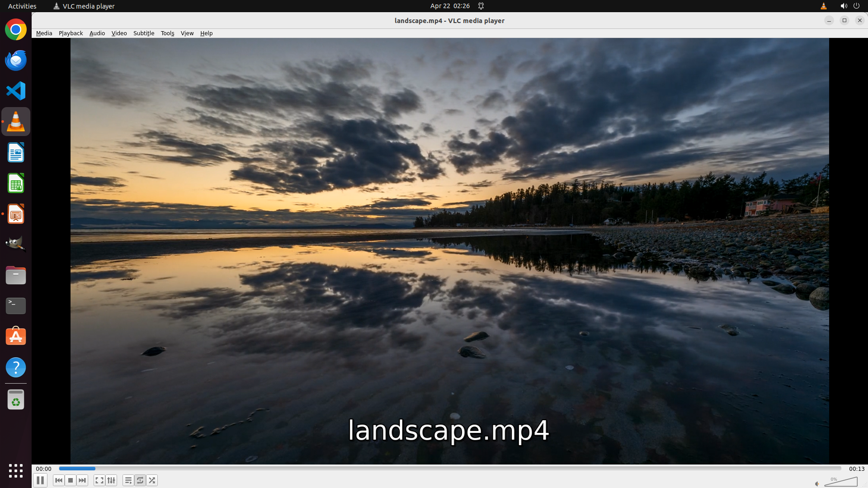Screen dimensions: 868x488
Task: Toggle loop repeat mode
Action: pyautogui.click(x=140, y=480)
